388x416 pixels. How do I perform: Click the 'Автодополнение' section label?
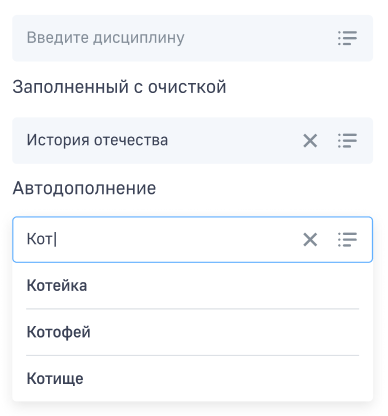coord(84,188)
